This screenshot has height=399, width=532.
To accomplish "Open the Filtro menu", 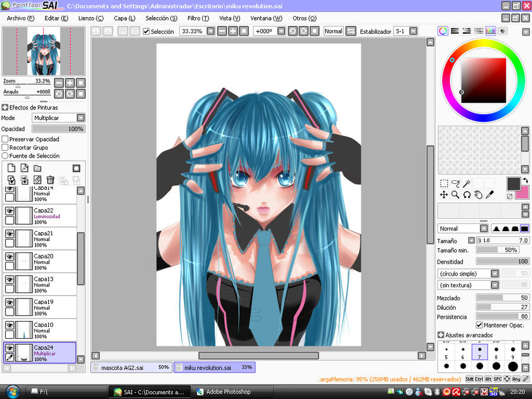I will click(x=198, y=18).
